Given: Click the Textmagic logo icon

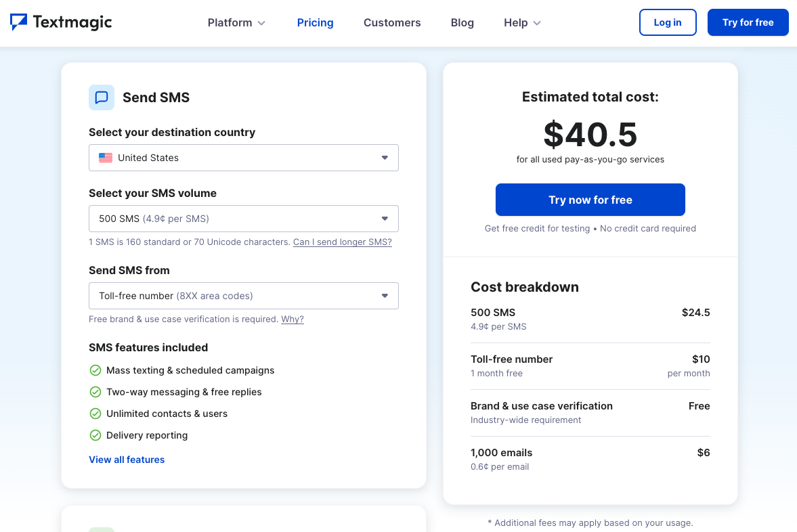Looking at the screenshot, I should pos(19,22).
